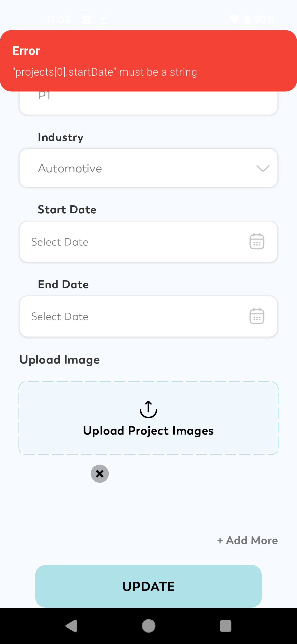Image resolution: width=297 pixels, height=644 pixels.
Task: Tap the Upload Image section heading
Action: coord(60,360)
